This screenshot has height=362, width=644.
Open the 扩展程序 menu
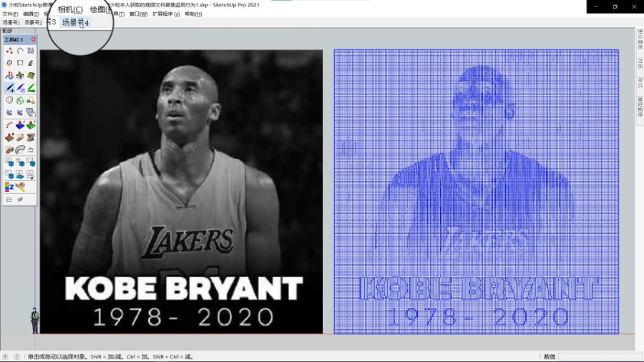pyautogui.click(x=166, y=14)
